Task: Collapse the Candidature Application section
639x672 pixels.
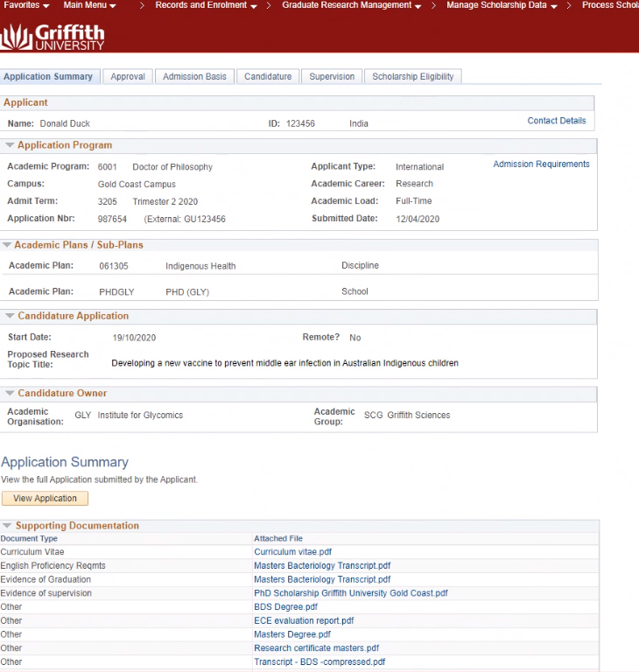Action: tap(11, 316)
